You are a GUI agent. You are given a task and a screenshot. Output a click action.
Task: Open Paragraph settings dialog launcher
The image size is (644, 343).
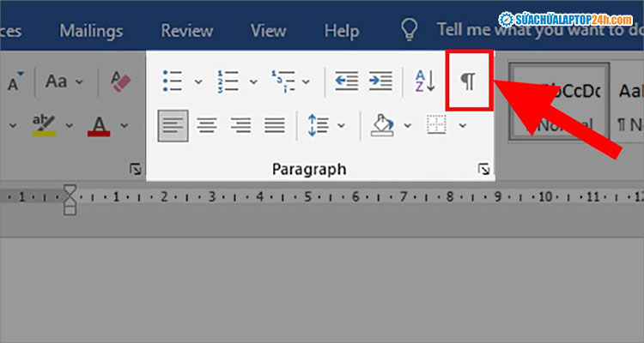click(x=484, y=170)
